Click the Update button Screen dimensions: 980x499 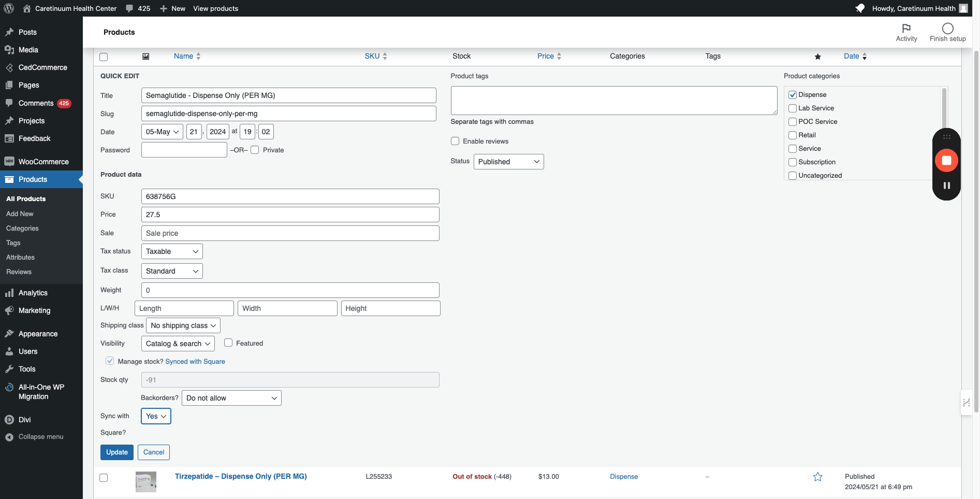[x=117, y=452]
